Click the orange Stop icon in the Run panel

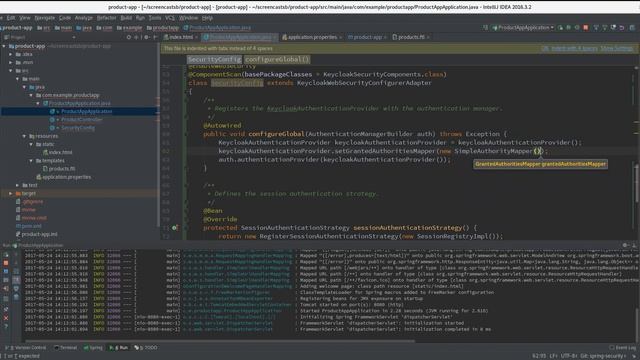point(6,263)
